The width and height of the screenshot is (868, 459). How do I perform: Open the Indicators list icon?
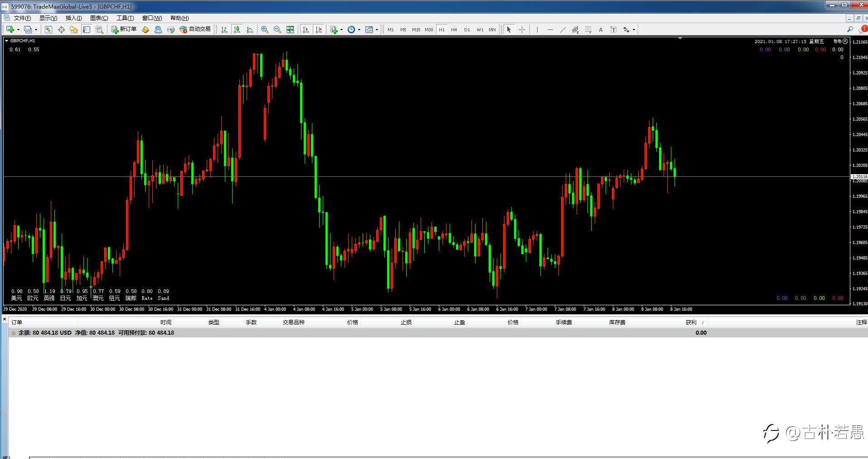click(x=334, y=29)
